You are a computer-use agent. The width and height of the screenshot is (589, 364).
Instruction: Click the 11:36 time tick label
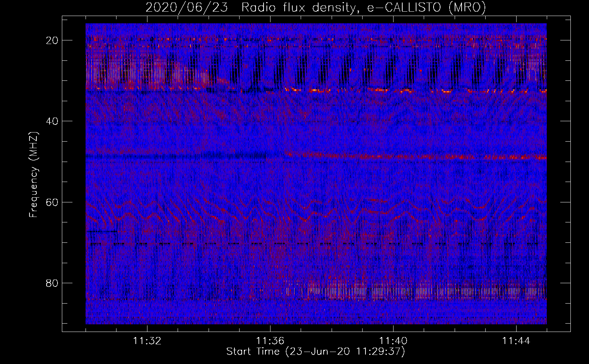click(270, 341)
